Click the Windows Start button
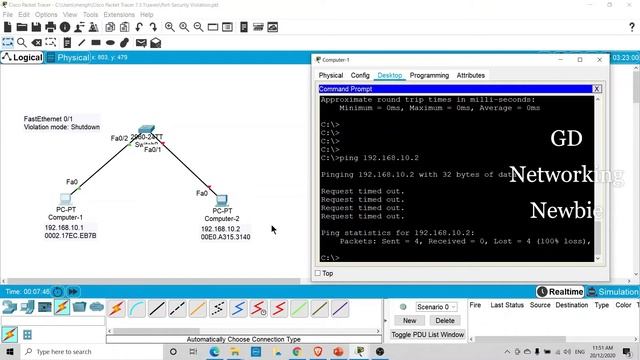This screenshot has height=360, width=640. [x=9, y=351]
